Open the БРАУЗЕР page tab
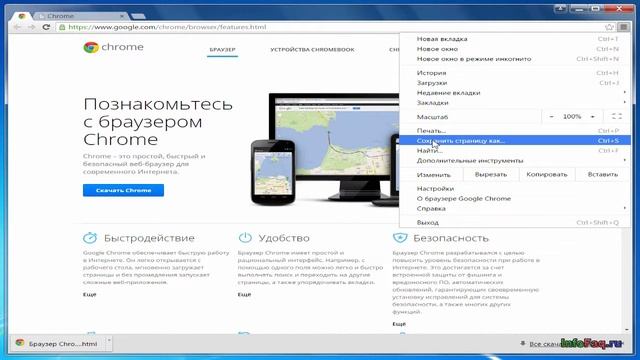The height and width of the screenshot is (360, 640). click(222, 50)
